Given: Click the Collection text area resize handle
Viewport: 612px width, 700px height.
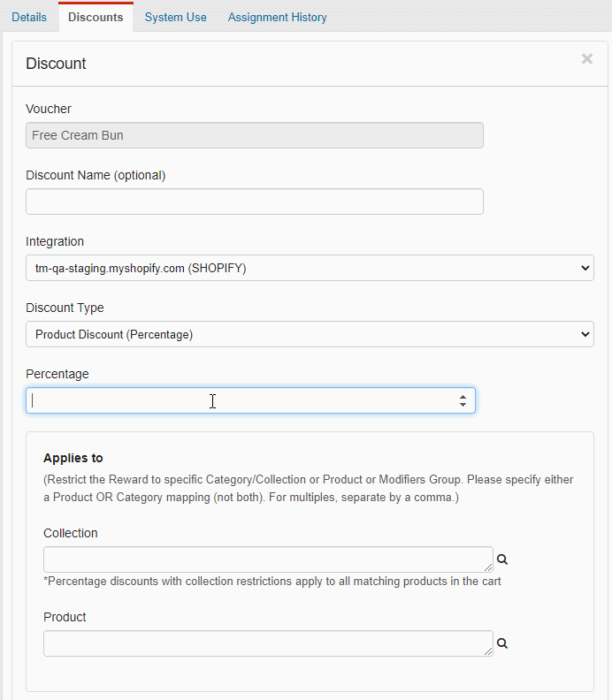Looking at the screenshot, I should (x=488, y=567).
